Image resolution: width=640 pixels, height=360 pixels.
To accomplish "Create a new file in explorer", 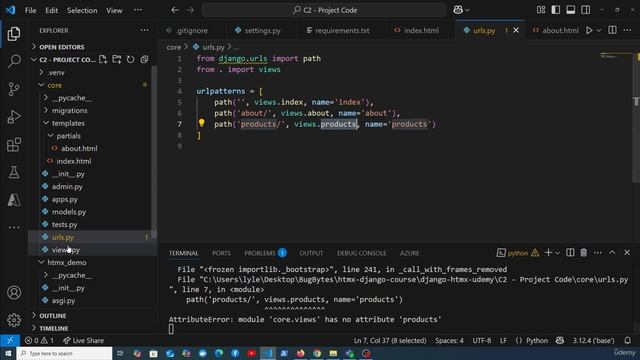I will 103,60.
